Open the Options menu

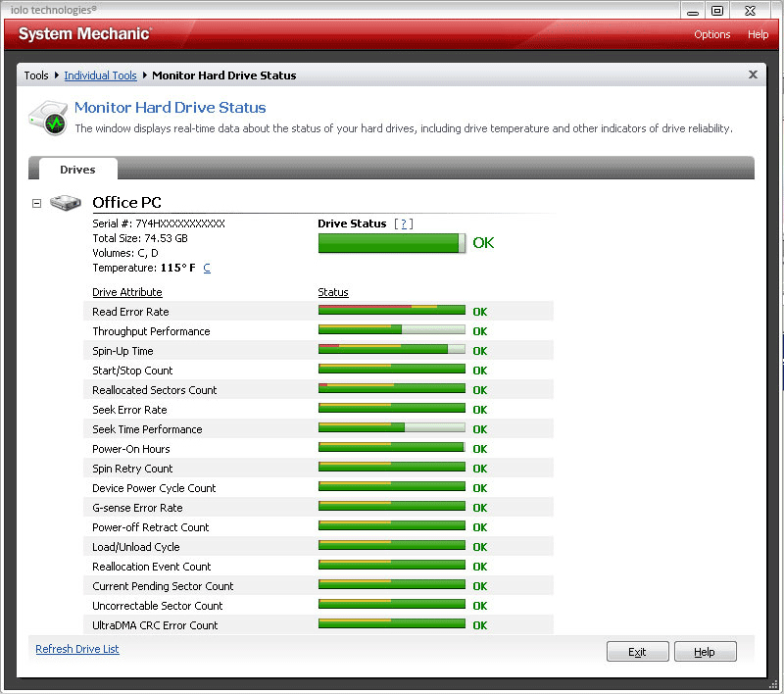[711, 34]
